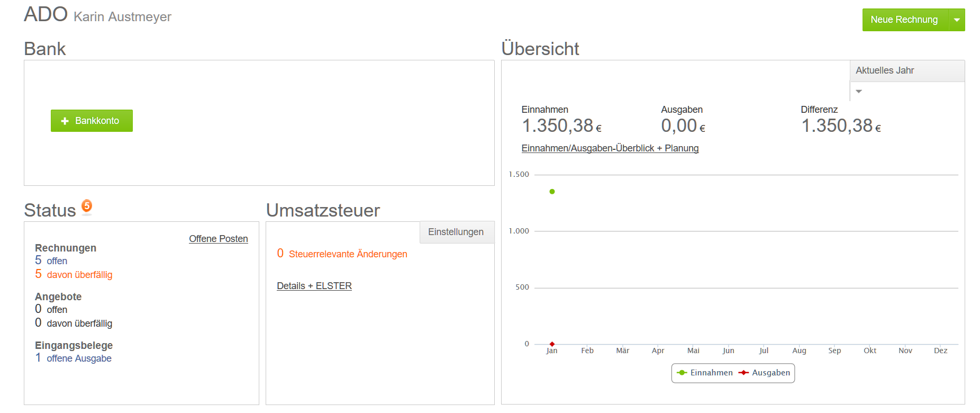Click the 0 offen Angebote entry
Viewport: 980px width, 413px height.
point(51,309)
